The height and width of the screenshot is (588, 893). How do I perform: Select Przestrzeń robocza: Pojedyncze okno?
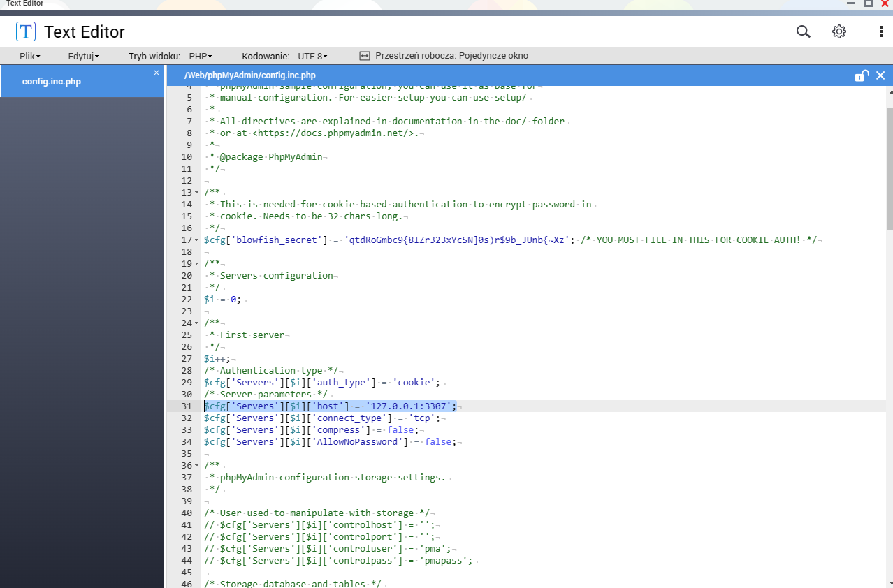click(451, 56)
